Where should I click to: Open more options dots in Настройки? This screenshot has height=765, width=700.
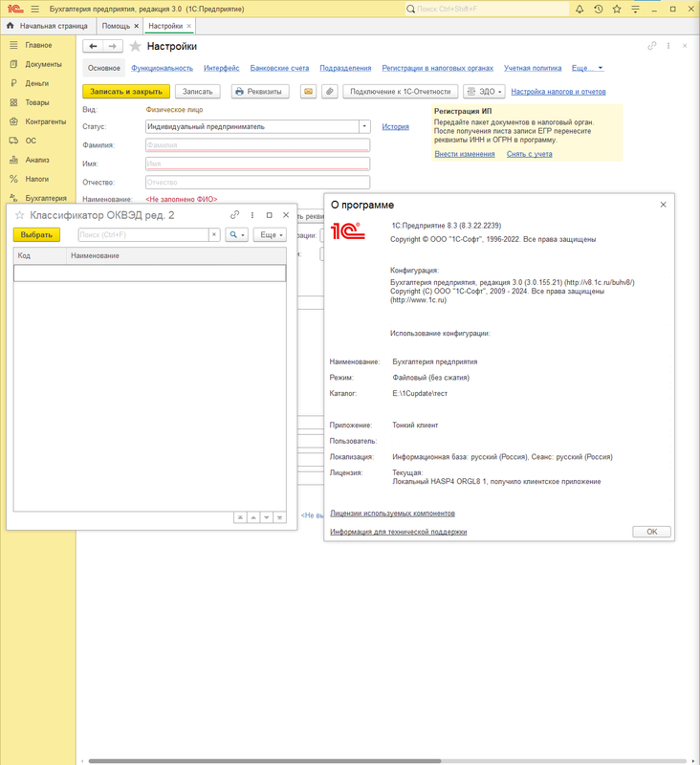click(668, 46)
